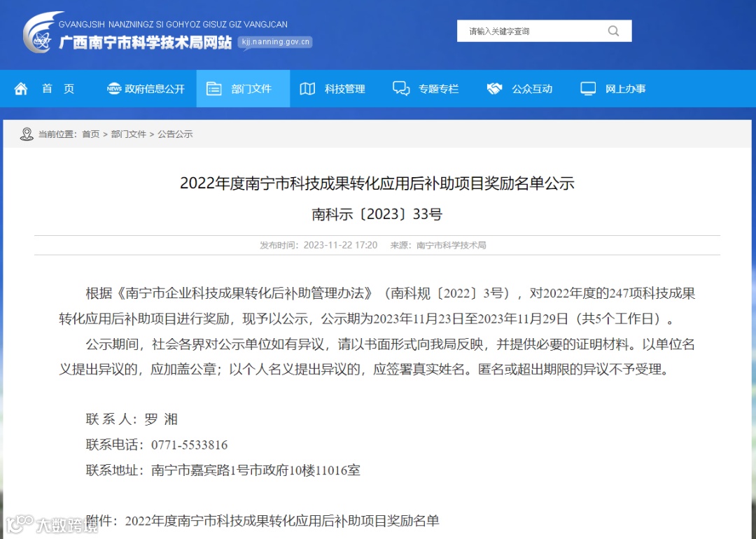Click the contact name 罗 湘
This screenshot has width=756, height=539.
[161, 419]
